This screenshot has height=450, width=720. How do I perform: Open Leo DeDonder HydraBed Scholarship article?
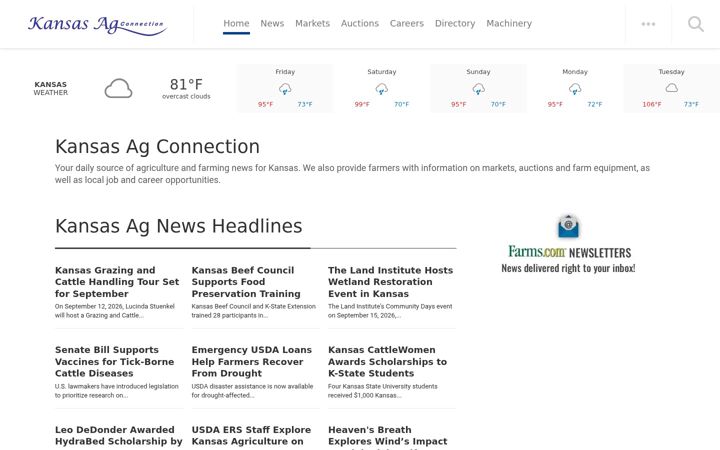click(x=118, y=435)
